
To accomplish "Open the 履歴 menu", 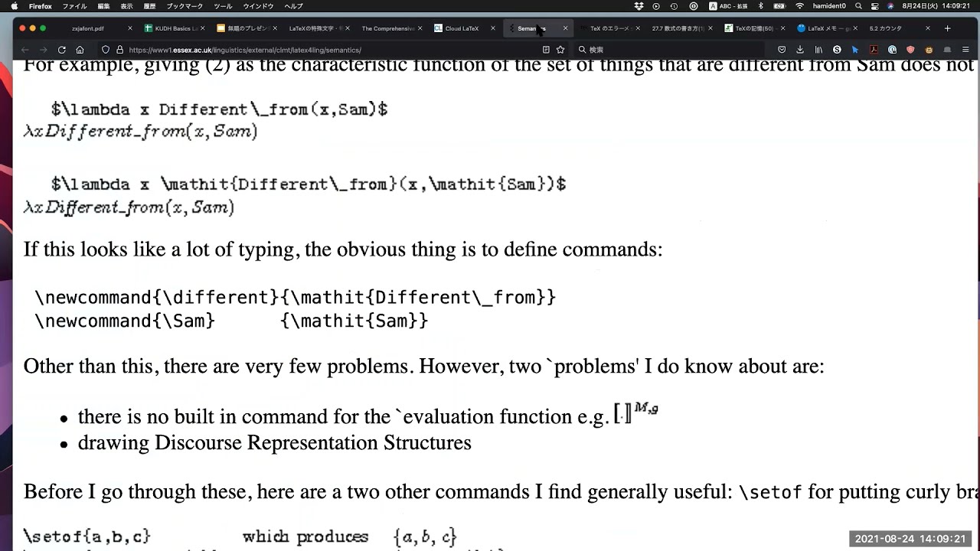I will pos(149,6).
